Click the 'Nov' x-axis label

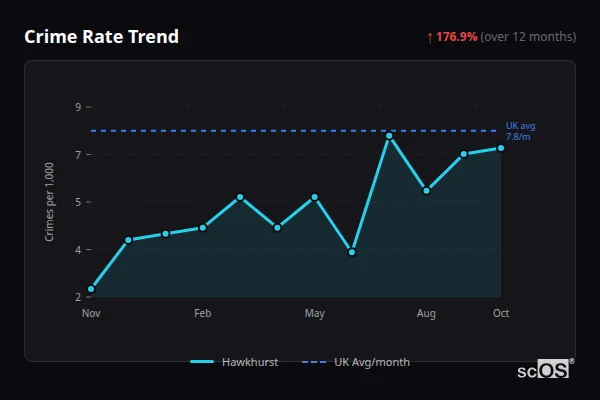point(91,313)
